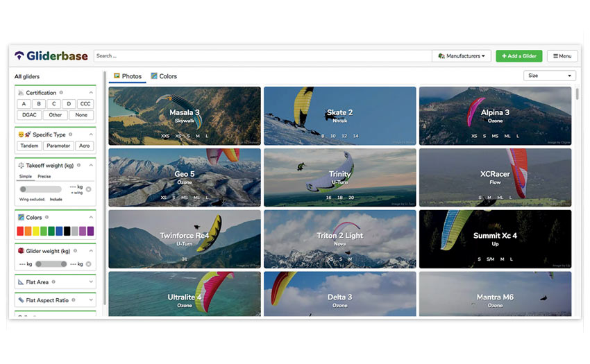The image size is (590, 364).
Task: Toggle certification C filter
Action: click(54, 104)
